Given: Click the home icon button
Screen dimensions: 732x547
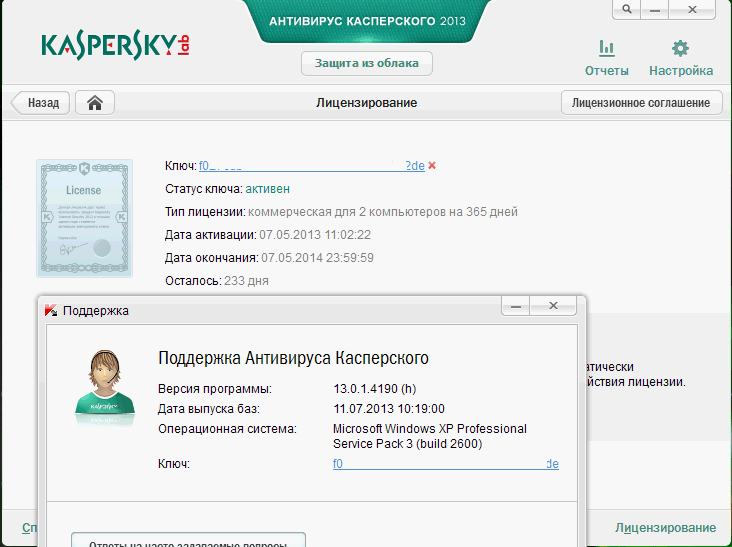Looking at the screenshot, I should [x=95, y=103].
